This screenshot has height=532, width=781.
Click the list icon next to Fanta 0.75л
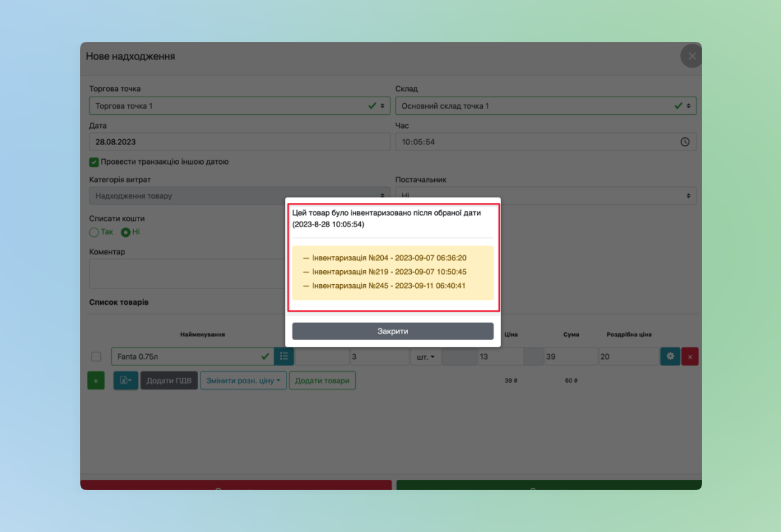click(x=284, y=356)
